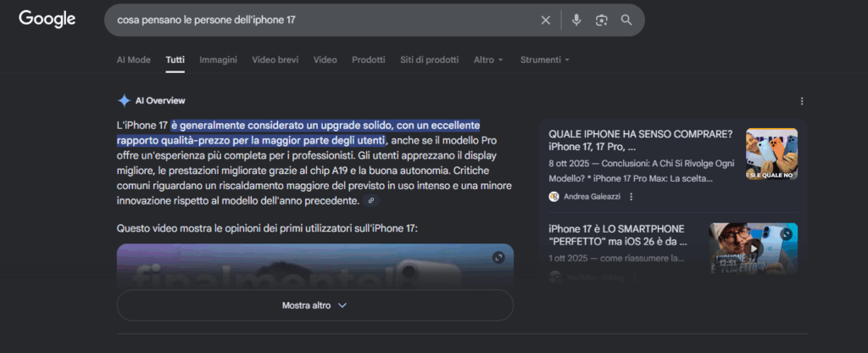Click the 1 ott 2025 snippet text

tap(617, 258)
